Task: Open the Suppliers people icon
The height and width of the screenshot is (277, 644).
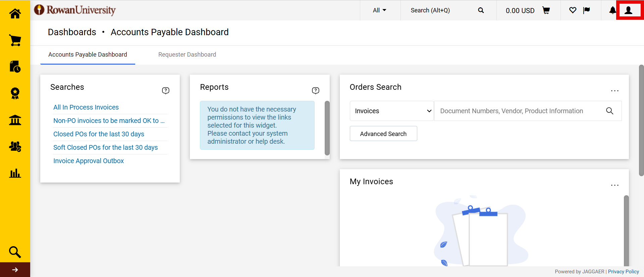Action: [15, 146]
